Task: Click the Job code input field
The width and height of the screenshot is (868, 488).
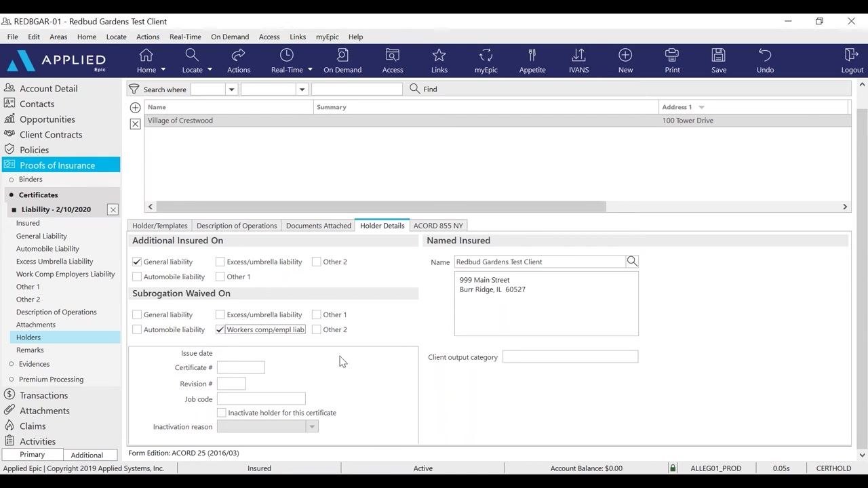Action: click(x=261, y=399)
